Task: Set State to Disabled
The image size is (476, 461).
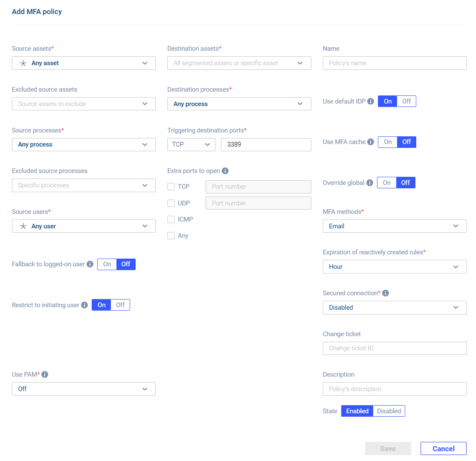Action: tap(389, 411)
